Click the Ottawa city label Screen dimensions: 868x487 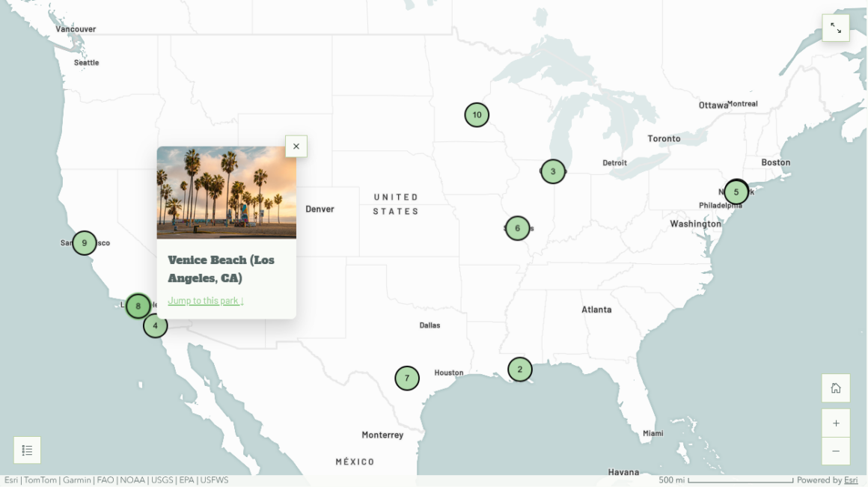coord(713,105)
